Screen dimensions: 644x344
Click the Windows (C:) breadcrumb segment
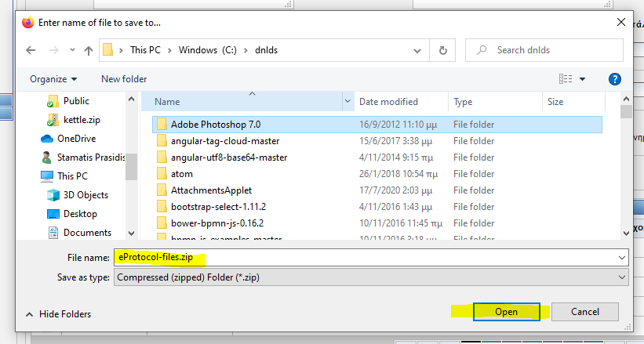click(x=207, y=50)
